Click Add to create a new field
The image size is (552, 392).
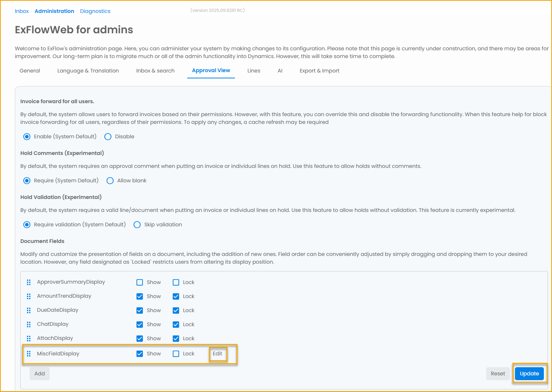point(39,374)
